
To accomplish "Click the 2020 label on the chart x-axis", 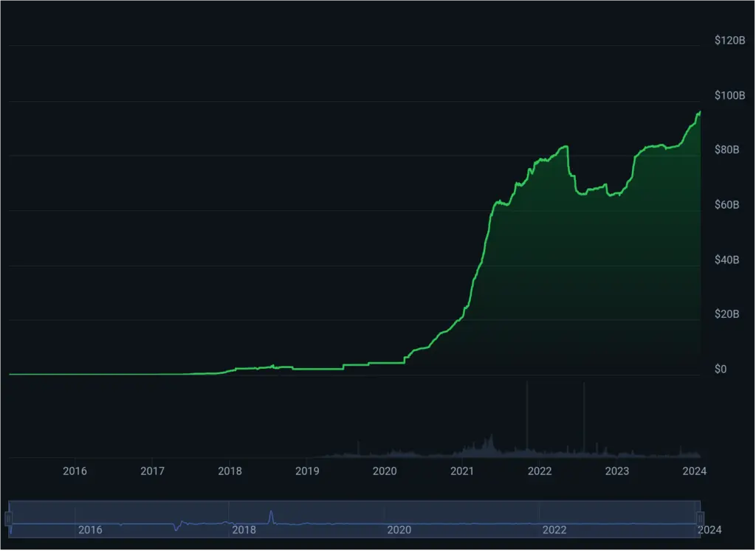I will click(x=385, y=471).
